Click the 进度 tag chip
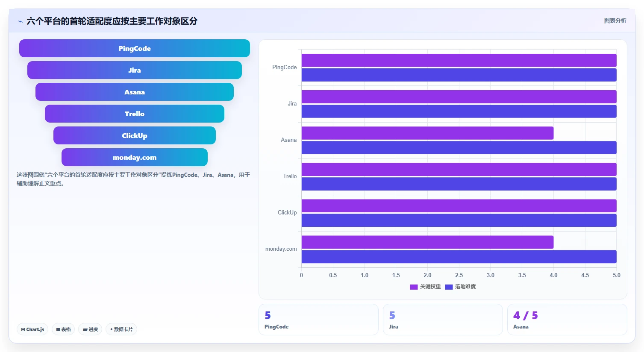 click(90, 329)
